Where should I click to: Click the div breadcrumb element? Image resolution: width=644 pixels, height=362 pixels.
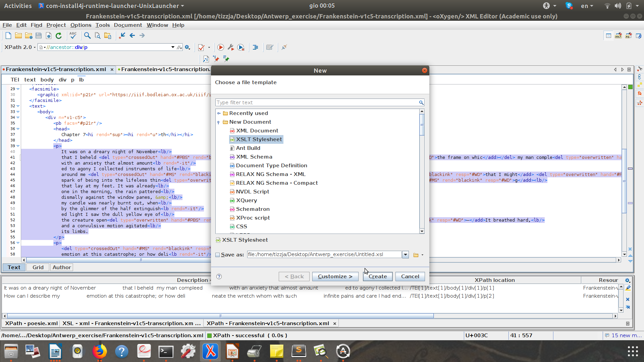pos(62,80)
